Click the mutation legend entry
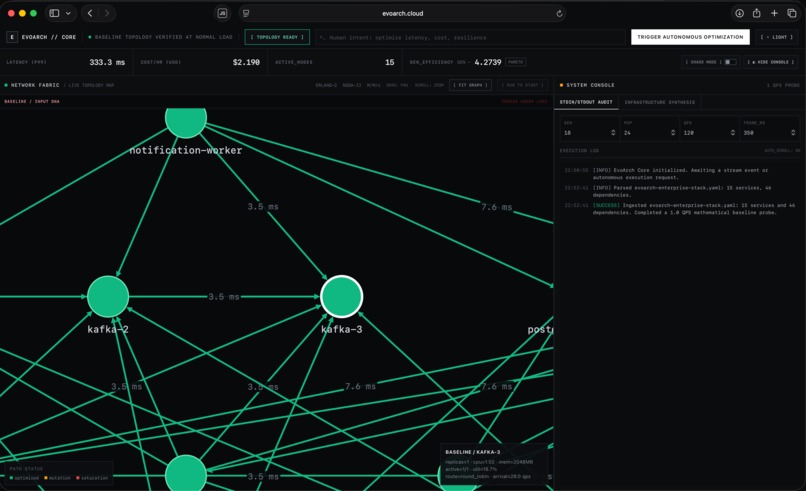Image resolution: width=806 pixels, height=491 pixels. [x=58, y=478]
